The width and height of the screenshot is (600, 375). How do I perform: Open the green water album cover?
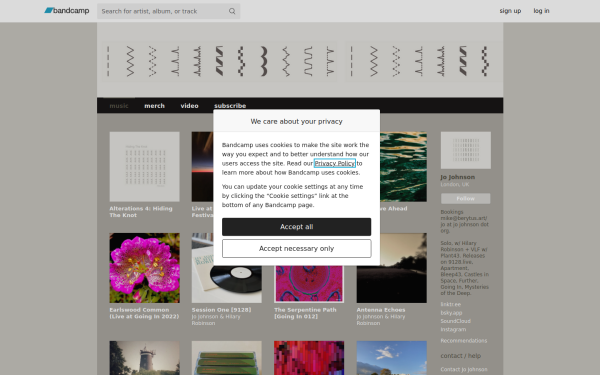point(403,167)
